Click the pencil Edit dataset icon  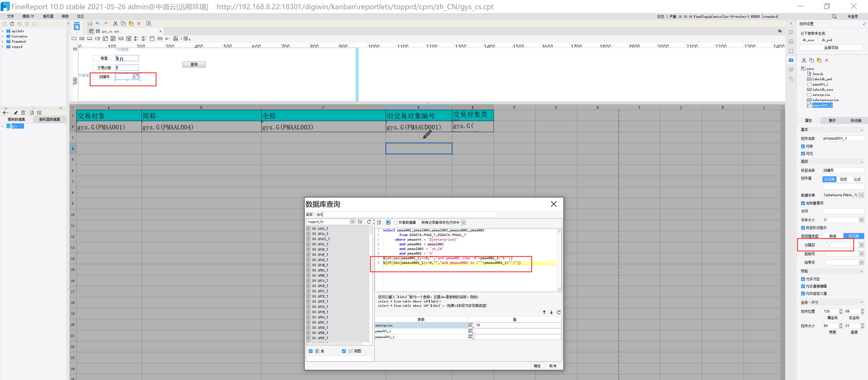(16, 113)
